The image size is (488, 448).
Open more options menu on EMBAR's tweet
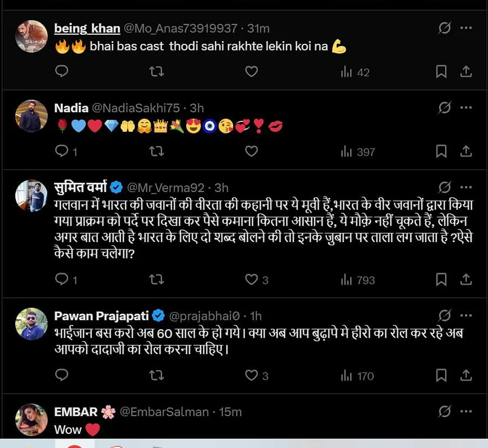point(466,411)
